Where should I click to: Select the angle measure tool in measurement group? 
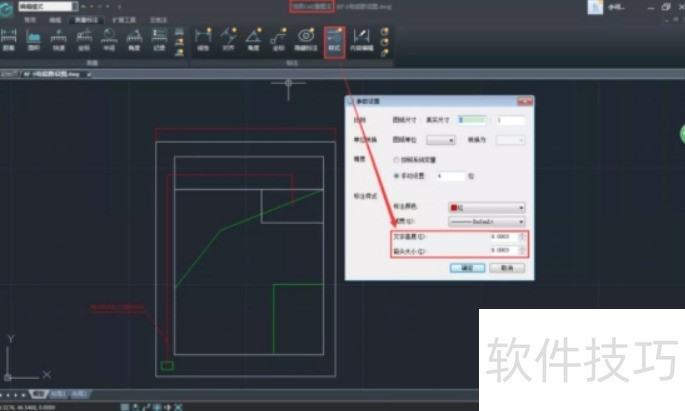coord(134,39)
